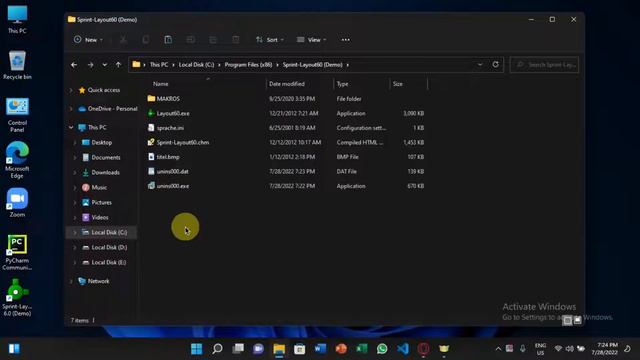Open Visual Studio Code from taskbar
640x360 pixels.
tap(402, 349)
